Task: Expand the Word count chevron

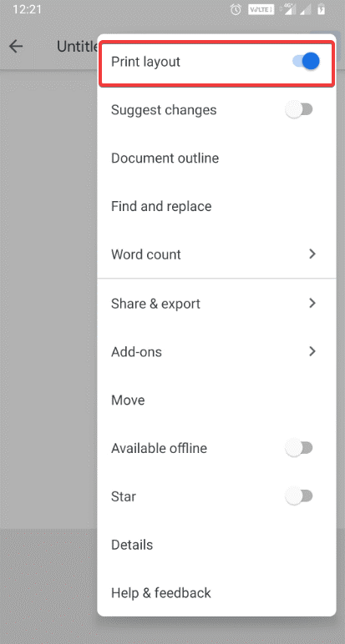Action: click(312, 254)
